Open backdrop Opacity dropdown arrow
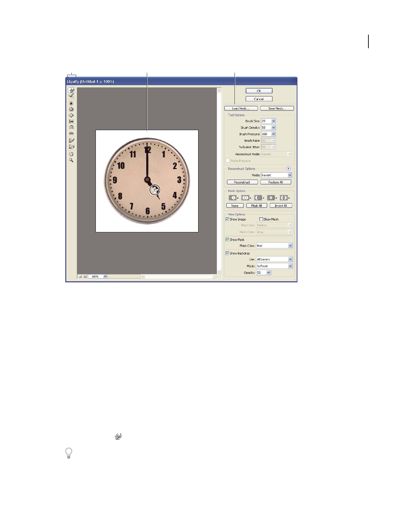 (x=269, y=272)
